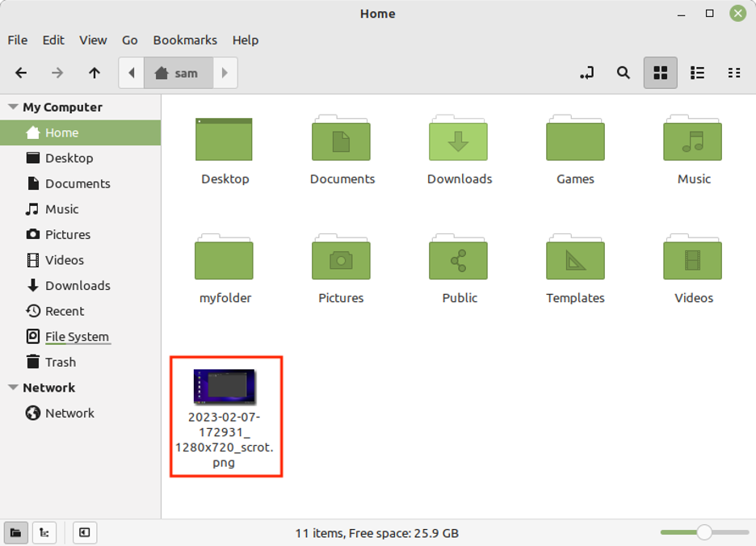
Task: Collapse the My Computer section
Action: 14,107
